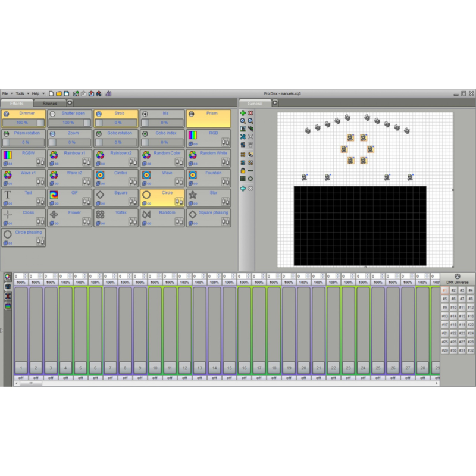Click the zoom-out magnifier in the stage panel
The height and width of the screenshot is (476, 476).
click(250, 120)
